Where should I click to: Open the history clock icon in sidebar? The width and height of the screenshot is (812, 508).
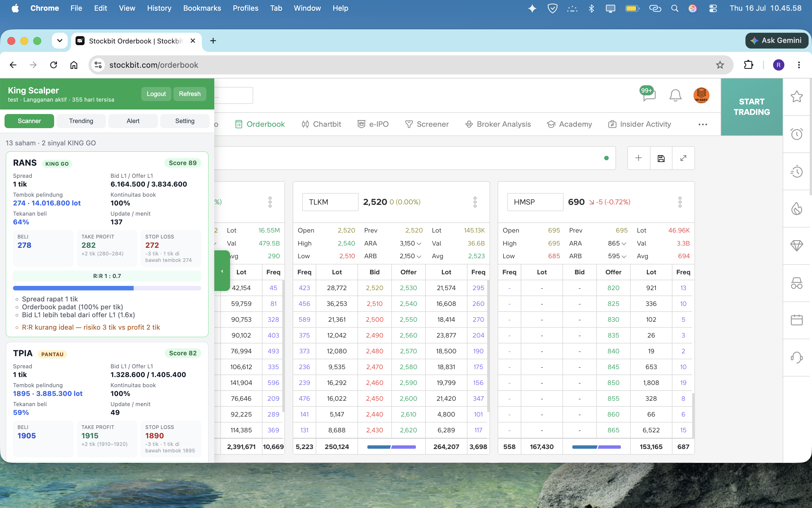point(796,172)
